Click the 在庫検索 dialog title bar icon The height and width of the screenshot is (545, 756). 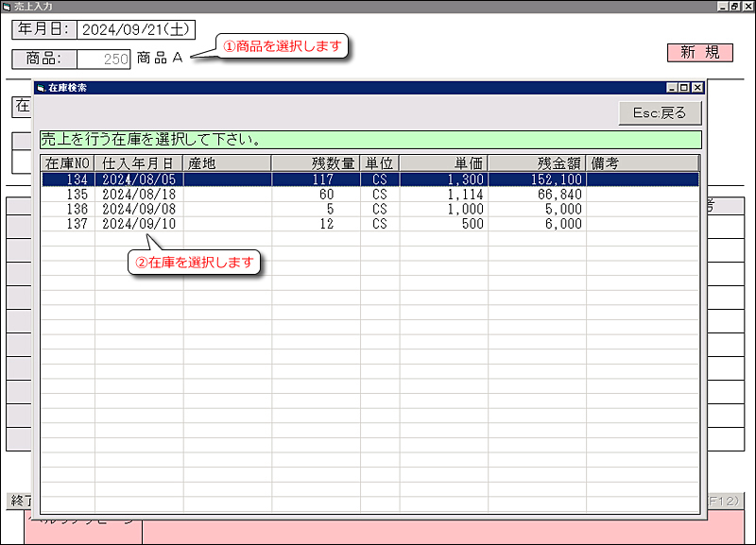point(41,87)
